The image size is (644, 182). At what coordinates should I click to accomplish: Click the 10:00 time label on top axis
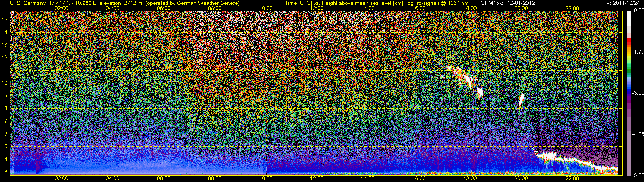click(266, 8)
